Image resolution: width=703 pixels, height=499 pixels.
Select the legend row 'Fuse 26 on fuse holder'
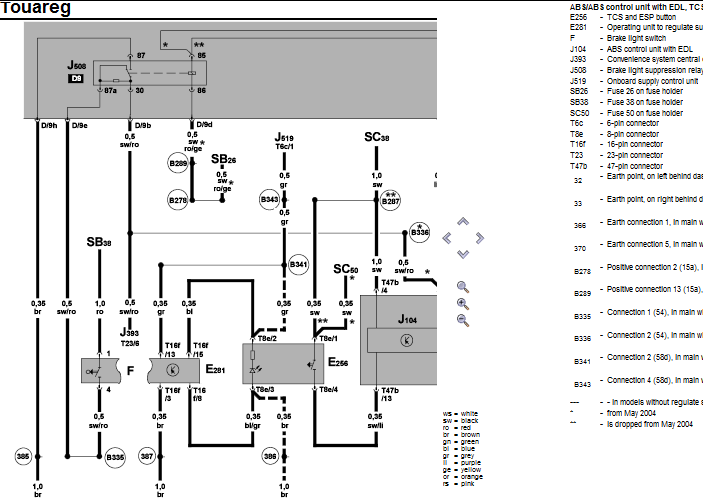pos(626,91)
